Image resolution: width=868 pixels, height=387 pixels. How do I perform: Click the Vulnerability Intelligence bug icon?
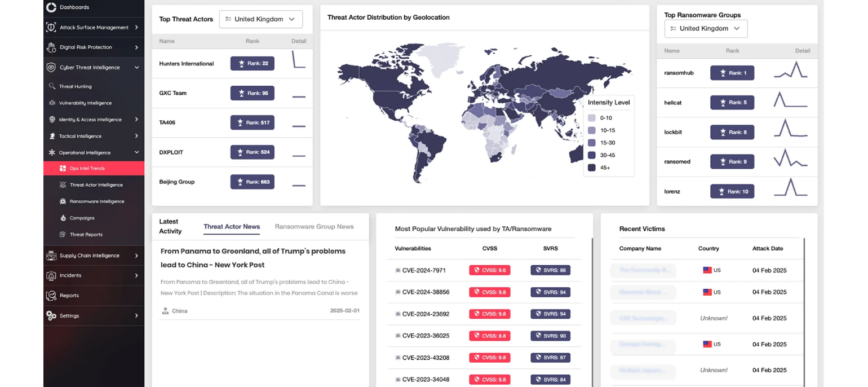coord(52,103)
